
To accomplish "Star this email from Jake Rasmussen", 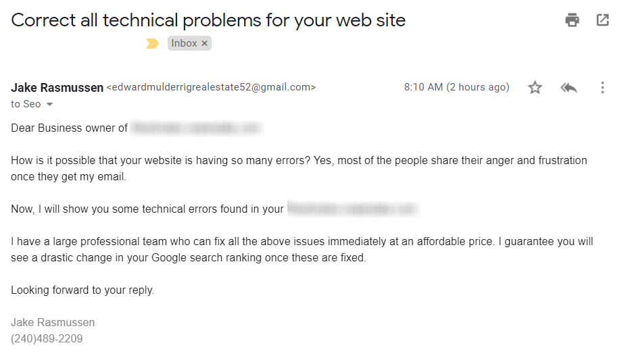I will pos(535,87).
